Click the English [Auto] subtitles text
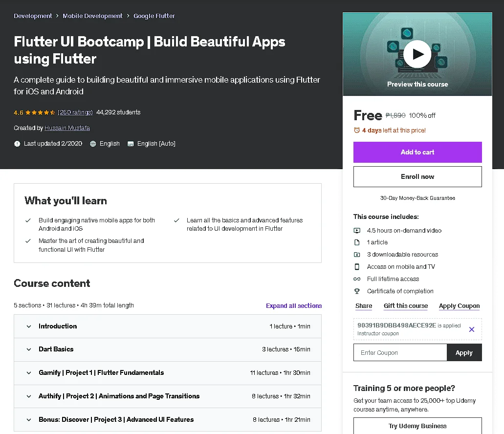Image resolution: width=504 pixels, height=434 pixels. [156, 144]
